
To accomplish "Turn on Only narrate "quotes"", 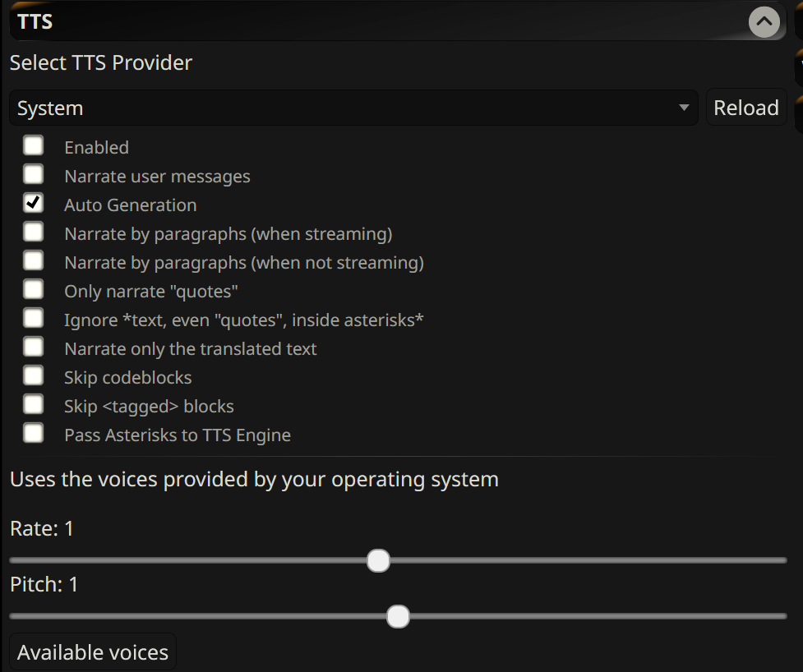I will click(x=34, y=289).
